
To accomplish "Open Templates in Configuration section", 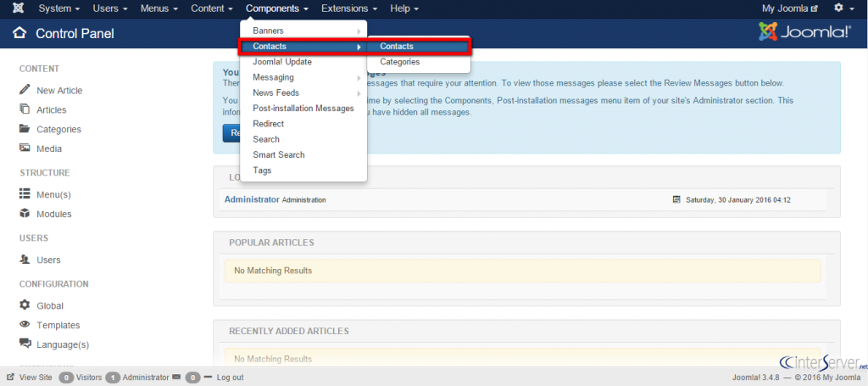I will click(x=58, y=325).
